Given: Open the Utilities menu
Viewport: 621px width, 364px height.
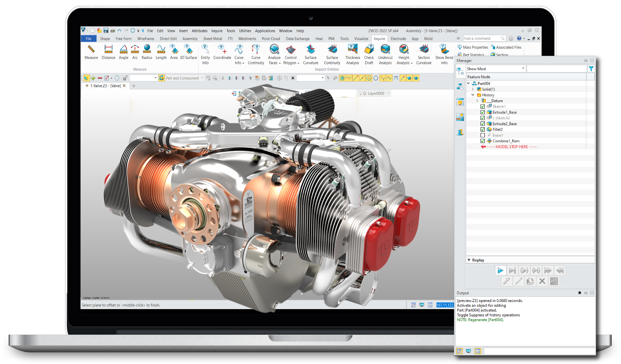Looking at the screenshot, I should [x=245, y=31].
